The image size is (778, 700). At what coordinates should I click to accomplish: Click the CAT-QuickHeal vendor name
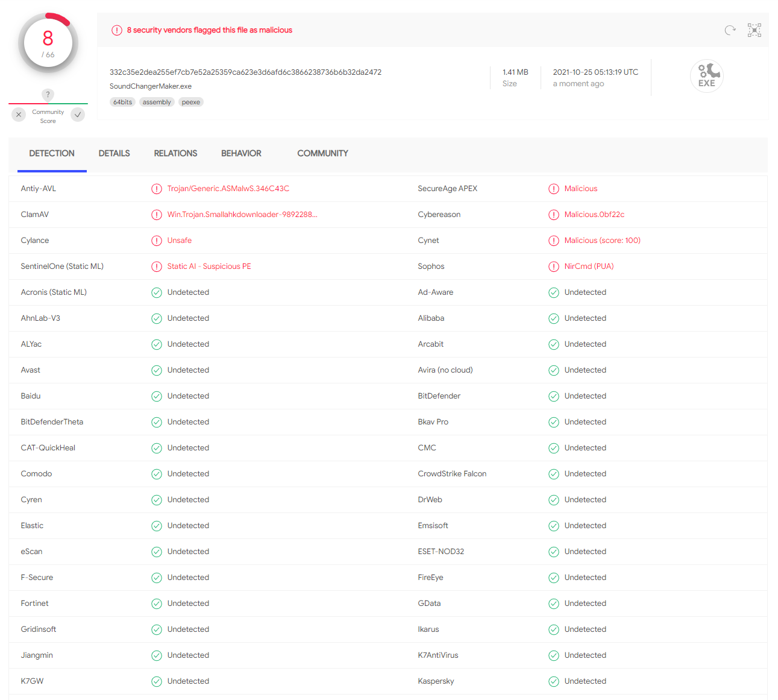pos(48,448)
